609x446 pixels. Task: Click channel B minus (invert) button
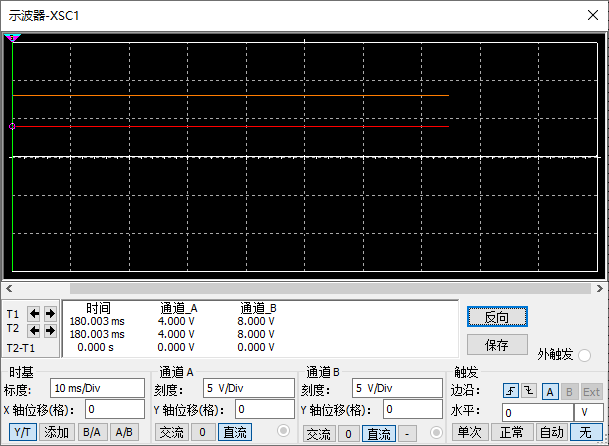(407, 434)
